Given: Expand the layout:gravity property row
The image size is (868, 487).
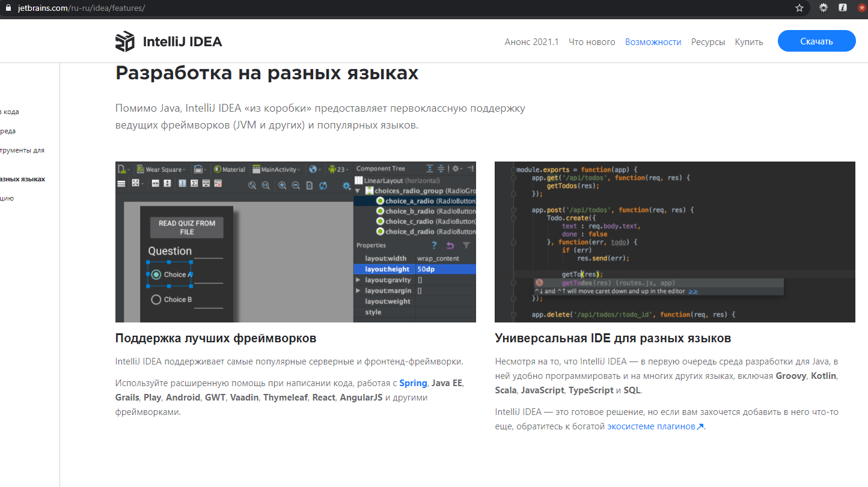Looking at the screenshot, I should (x=359, y=280).
